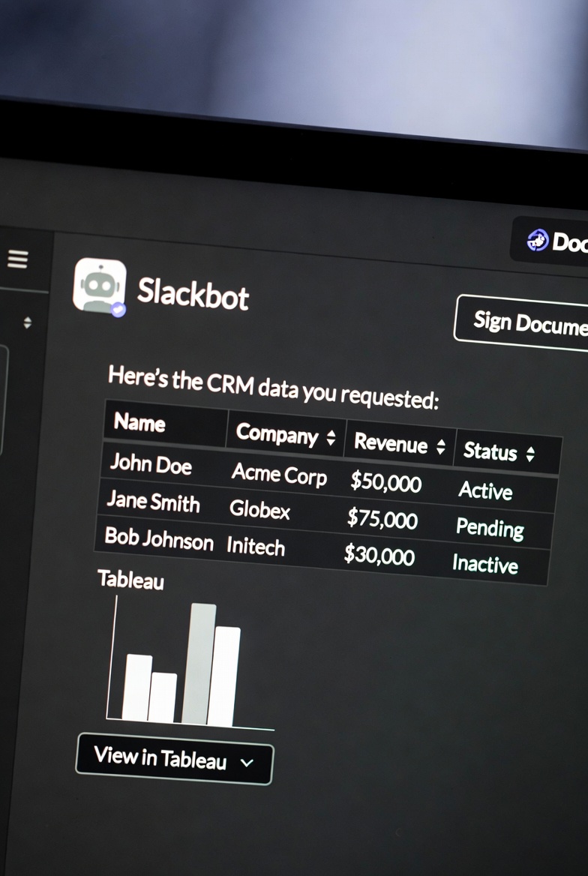Click the Slackbot robot avatar

(x=100, y=286)
